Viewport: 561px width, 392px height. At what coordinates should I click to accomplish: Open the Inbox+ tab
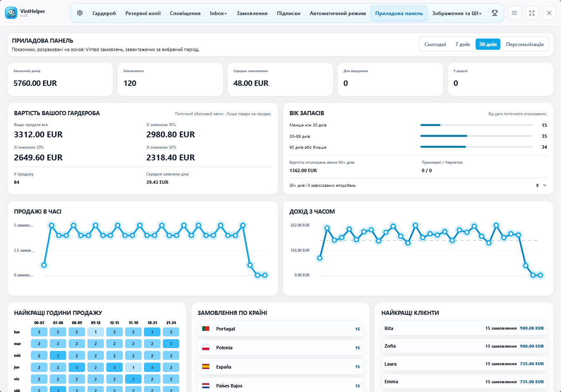pos(219,13)
